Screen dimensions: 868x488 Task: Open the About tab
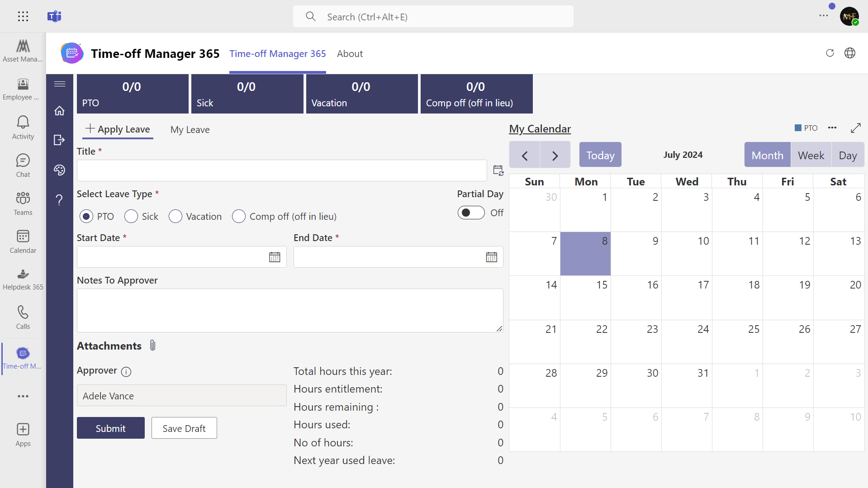coord(350,54)
